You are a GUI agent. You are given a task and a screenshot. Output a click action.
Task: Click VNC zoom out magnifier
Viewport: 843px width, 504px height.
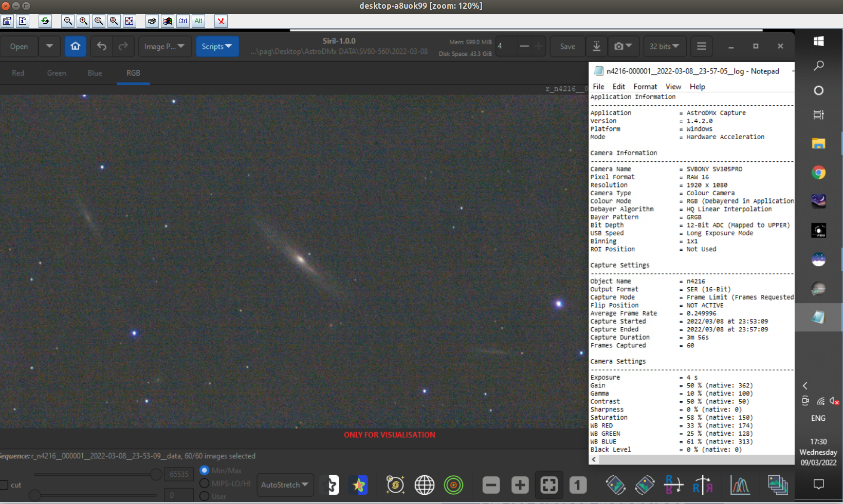click(x=68, y=21)
